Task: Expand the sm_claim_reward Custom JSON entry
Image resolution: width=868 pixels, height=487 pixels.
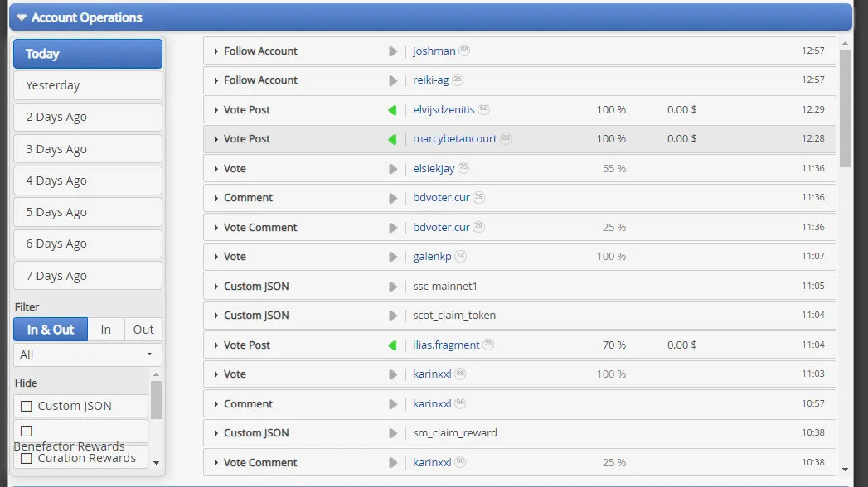Action: pos(216,433)
